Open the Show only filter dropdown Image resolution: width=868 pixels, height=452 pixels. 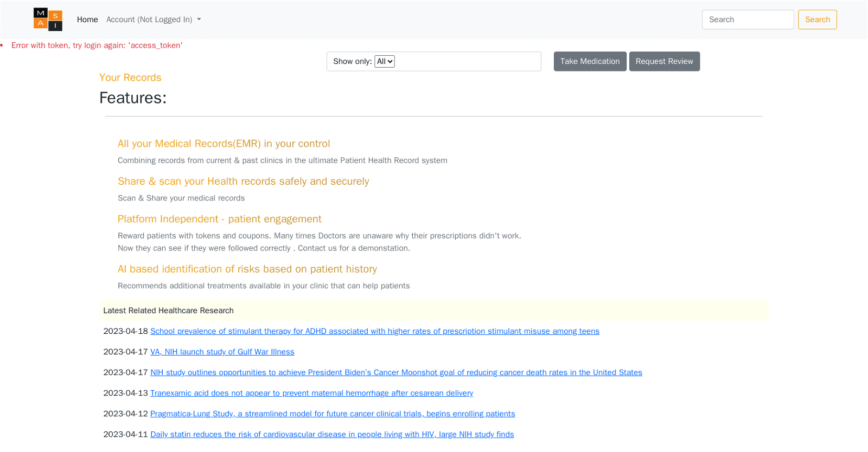[x=384, y=61]
